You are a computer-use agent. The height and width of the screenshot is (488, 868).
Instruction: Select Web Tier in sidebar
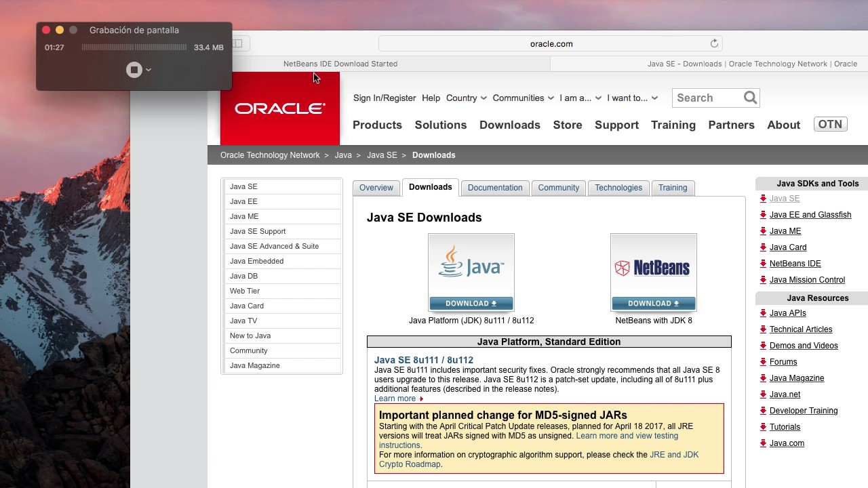[281, 291]
